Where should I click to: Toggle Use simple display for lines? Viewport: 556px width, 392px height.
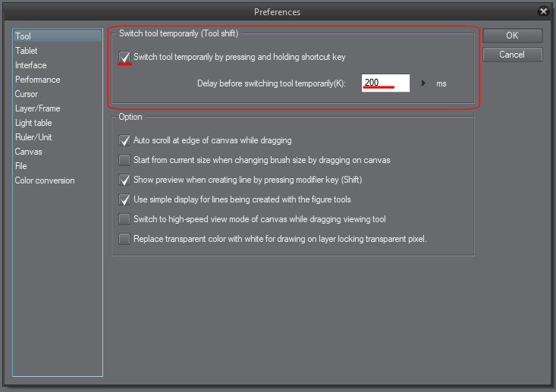tap(125, 199)
